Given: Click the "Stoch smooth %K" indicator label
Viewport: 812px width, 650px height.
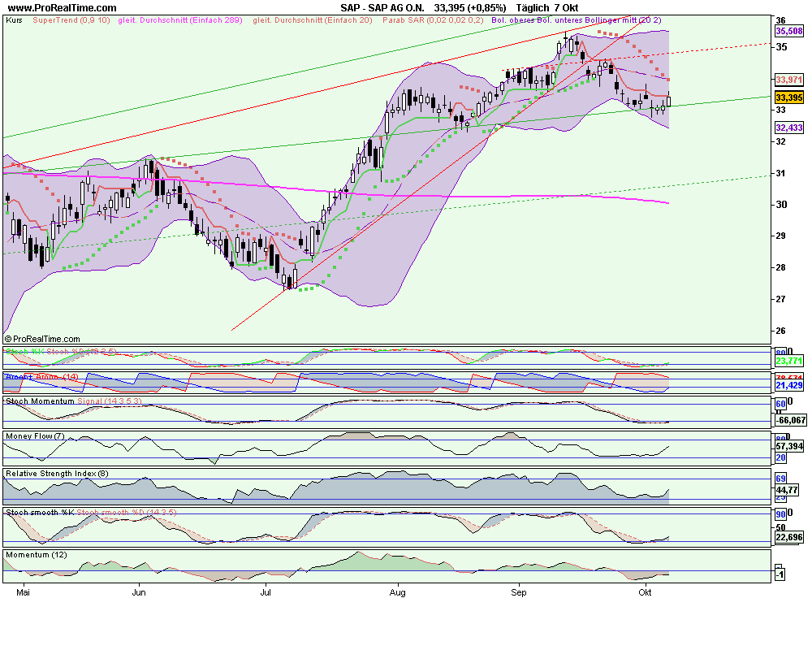Looking at the screenshot, I should (40, 512).
